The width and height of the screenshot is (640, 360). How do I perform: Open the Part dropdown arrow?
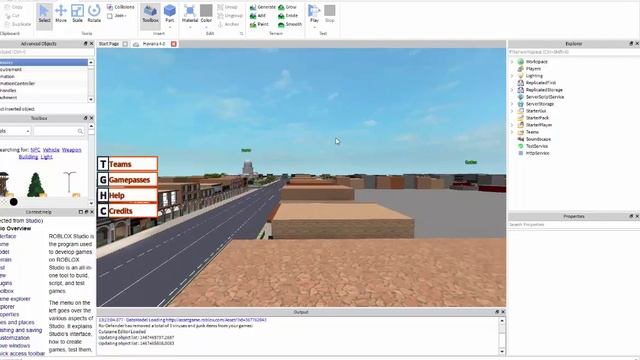(170, 27)
